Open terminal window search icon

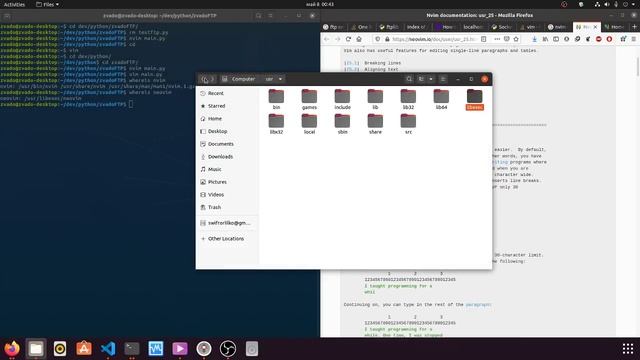258,16
